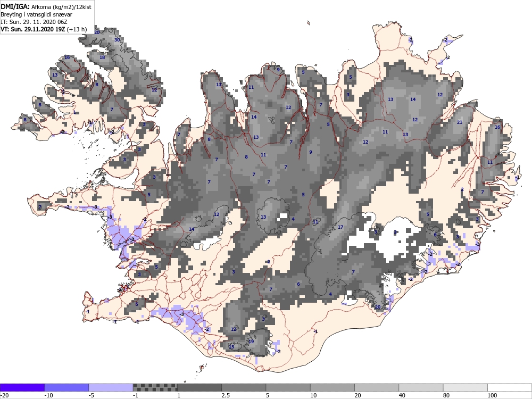This screenshot has width=532, height=399.
Task: Click the white 80 to 100 legend swatch
Action: [465, 387]
